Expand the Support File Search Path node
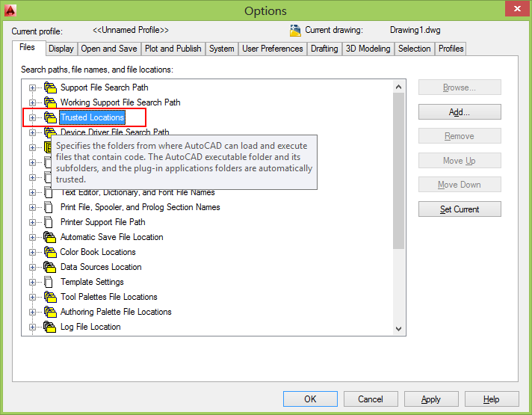Viewport: 532px width, 415px height. pyautogui.click(x=32, y=88)
